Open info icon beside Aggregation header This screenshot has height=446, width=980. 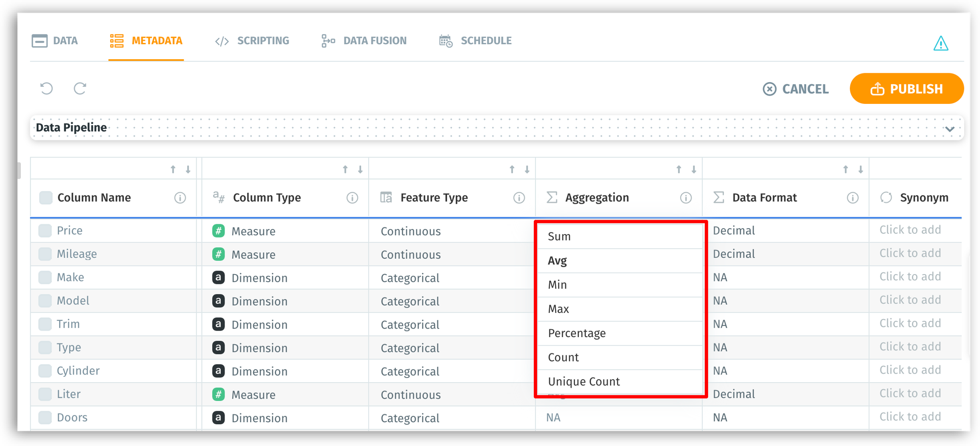click(x=686, y=198)
